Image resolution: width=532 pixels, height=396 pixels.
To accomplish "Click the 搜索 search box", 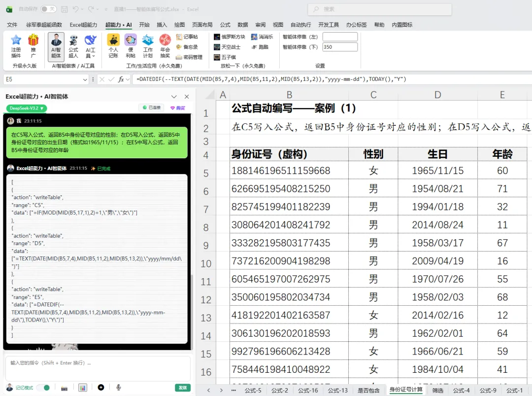I will (x=380, y=9).
